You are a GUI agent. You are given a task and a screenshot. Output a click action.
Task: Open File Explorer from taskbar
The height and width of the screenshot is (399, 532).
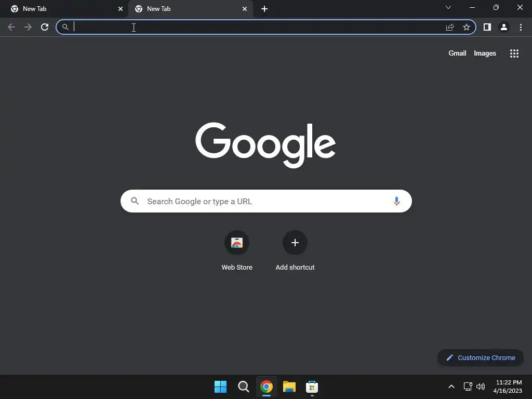coord(289,387)
